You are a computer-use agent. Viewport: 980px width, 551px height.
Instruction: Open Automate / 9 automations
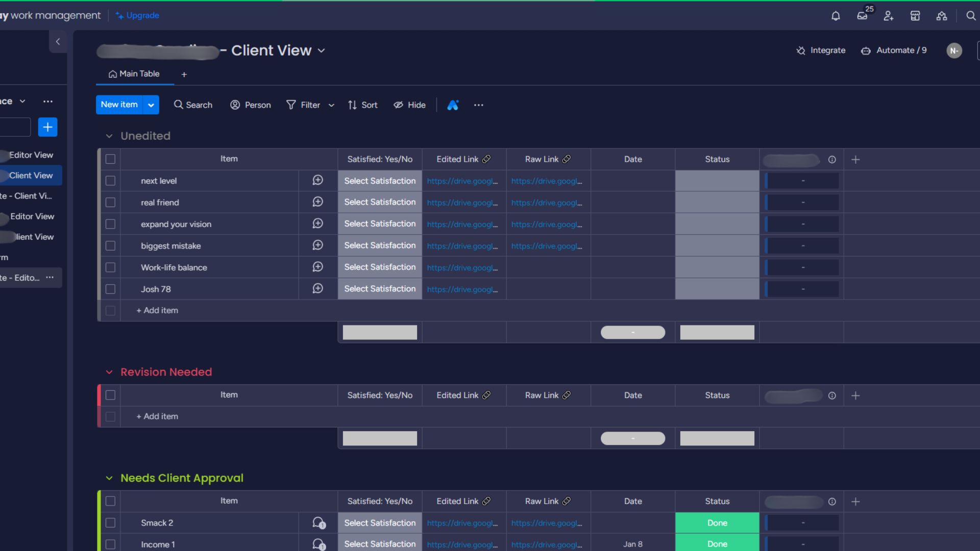(x=894, y=51)
